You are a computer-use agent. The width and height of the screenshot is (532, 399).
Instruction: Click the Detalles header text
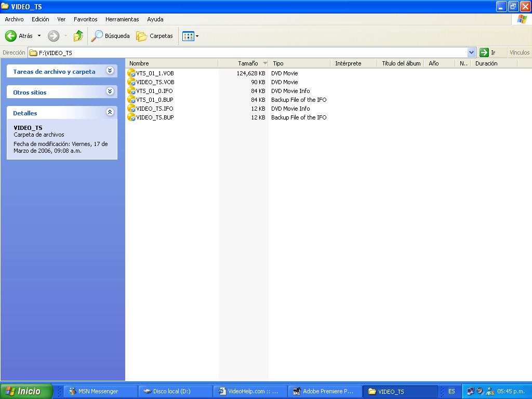pyautogui.click(x=25, y=113)
